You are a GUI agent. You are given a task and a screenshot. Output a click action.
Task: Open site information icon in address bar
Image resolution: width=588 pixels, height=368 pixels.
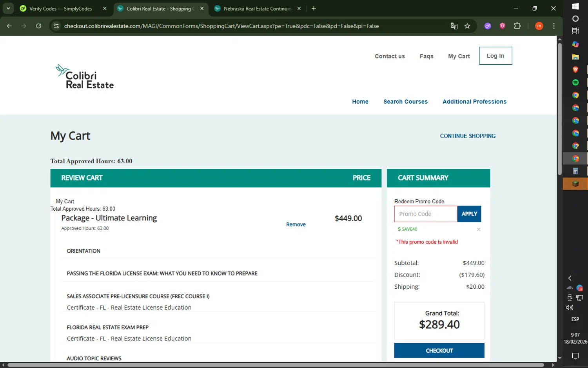coord(56,26)
